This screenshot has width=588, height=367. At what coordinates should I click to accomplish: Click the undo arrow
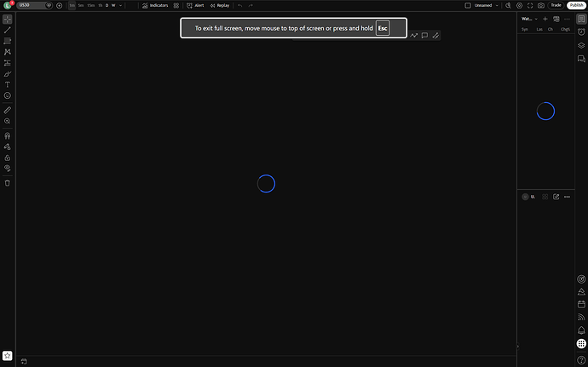(x=240, y=5)
